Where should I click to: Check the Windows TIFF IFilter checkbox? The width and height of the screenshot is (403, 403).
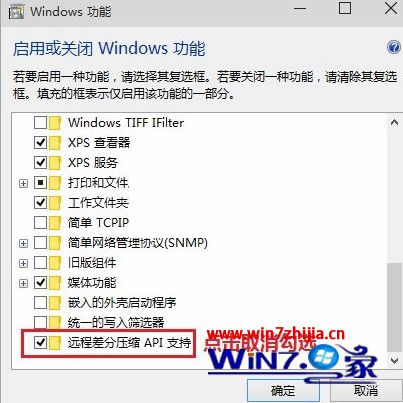40,123
